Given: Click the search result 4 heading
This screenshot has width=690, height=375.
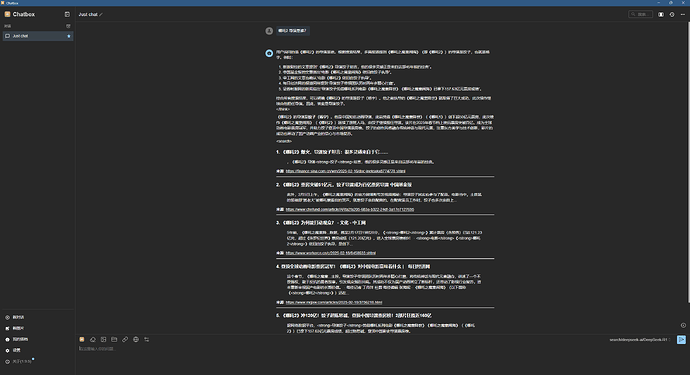Looking at the screenshot, I should point(353,266).
